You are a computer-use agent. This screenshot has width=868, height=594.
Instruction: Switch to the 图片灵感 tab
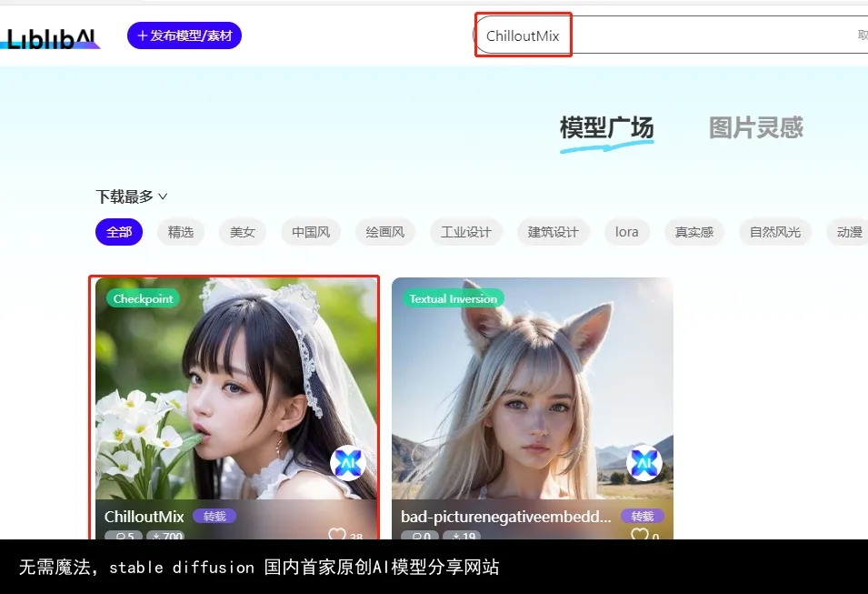[755, 127]
